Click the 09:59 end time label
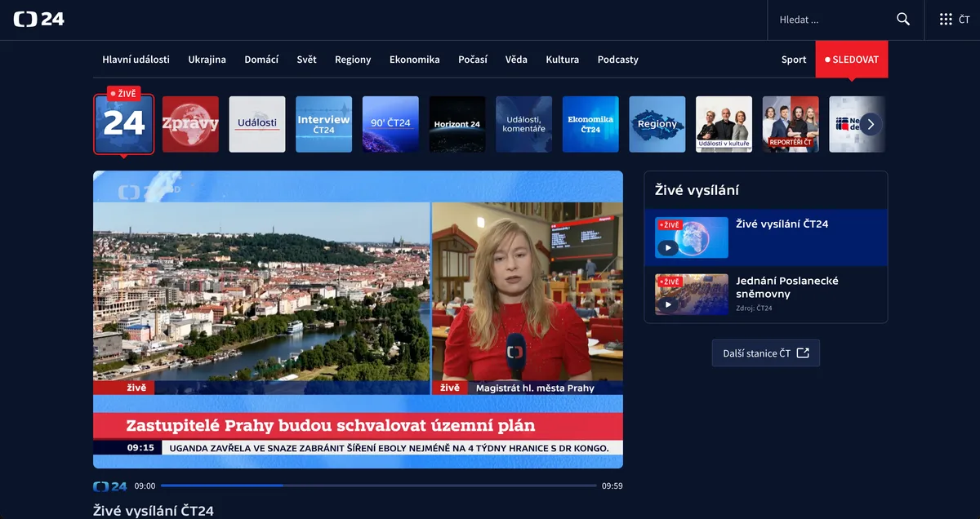 (612, 486)
